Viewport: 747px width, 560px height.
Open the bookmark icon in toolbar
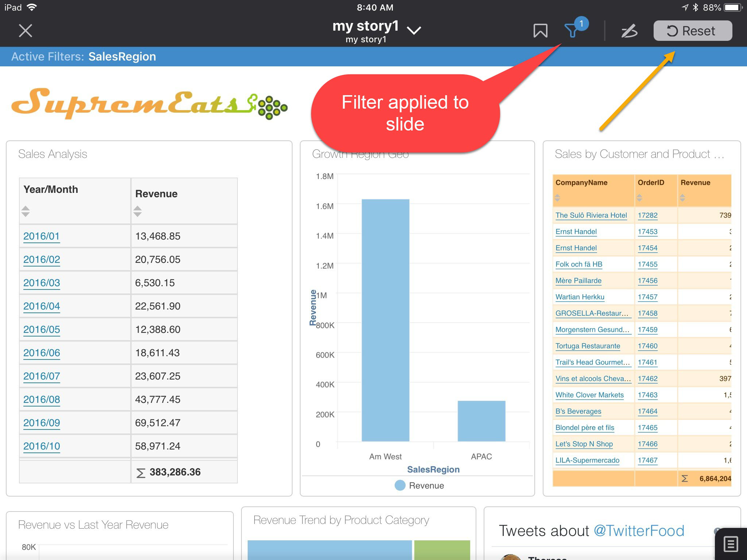click(x=540, y=31)
